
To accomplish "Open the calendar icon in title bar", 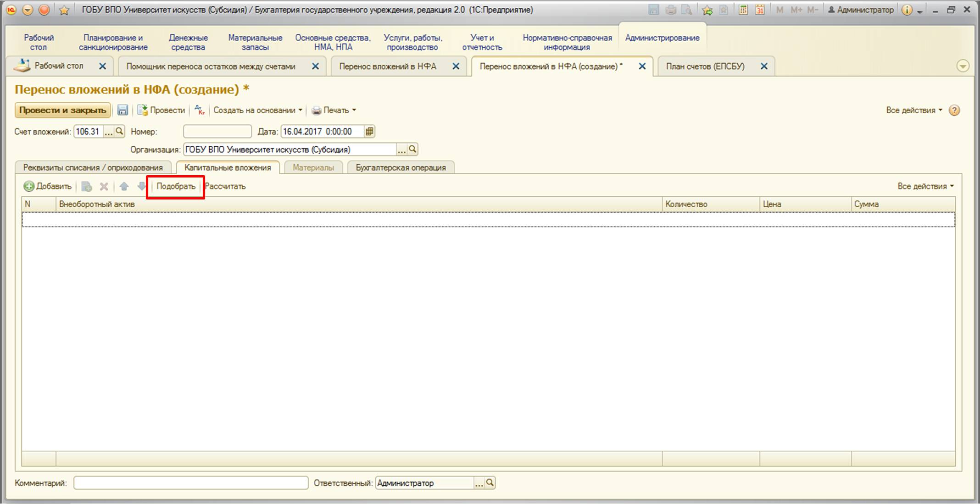I will tap(760, 10).
